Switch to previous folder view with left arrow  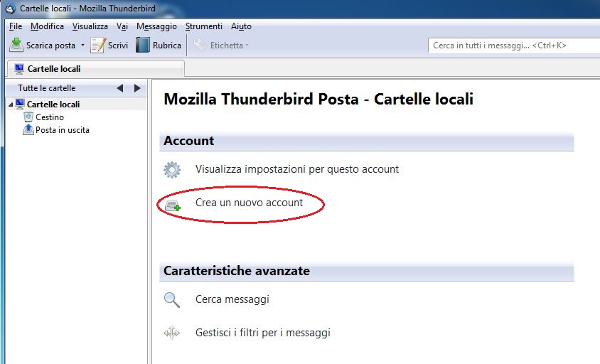(119, 88)
